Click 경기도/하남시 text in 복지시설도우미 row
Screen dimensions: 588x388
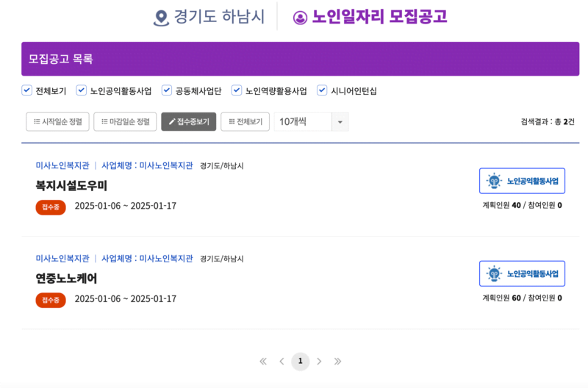222,165
